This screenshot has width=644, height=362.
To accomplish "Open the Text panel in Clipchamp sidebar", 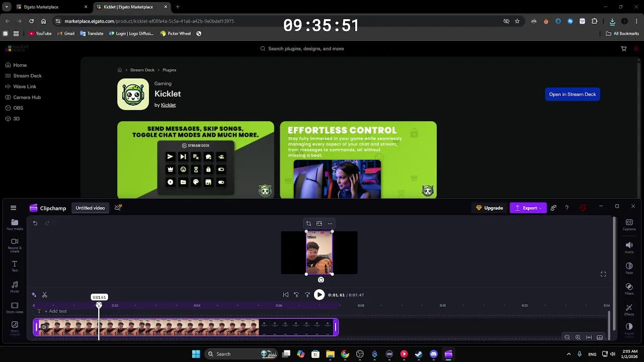I will tap(15, 266).
